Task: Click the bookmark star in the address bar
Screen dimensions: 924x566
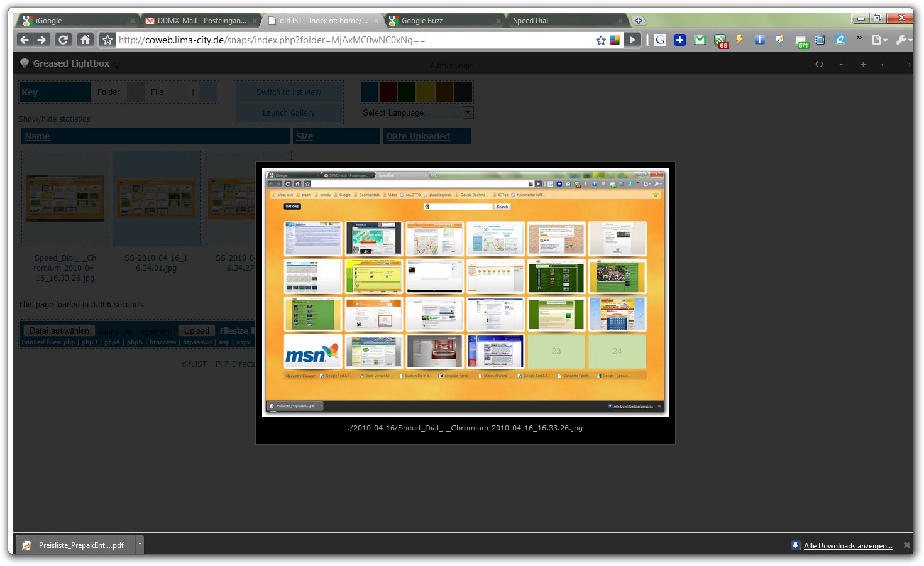Action: [x=600, y=40]
